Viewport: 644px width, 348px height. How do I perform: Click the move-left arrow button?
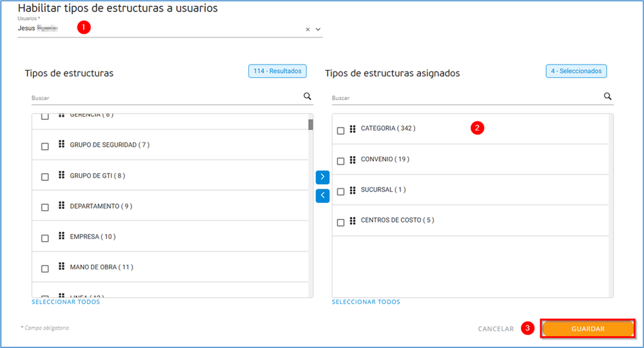pyautogui.click(x=322, y=195)
